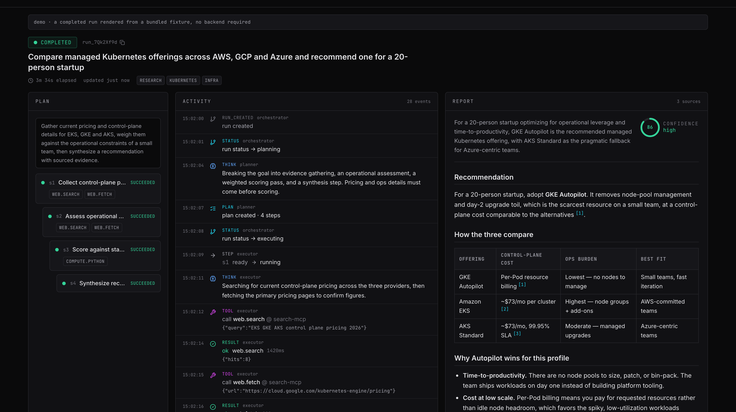
Task: Select the RESEARCH tag
Action: pyautogui.click(x=151, y=80)
